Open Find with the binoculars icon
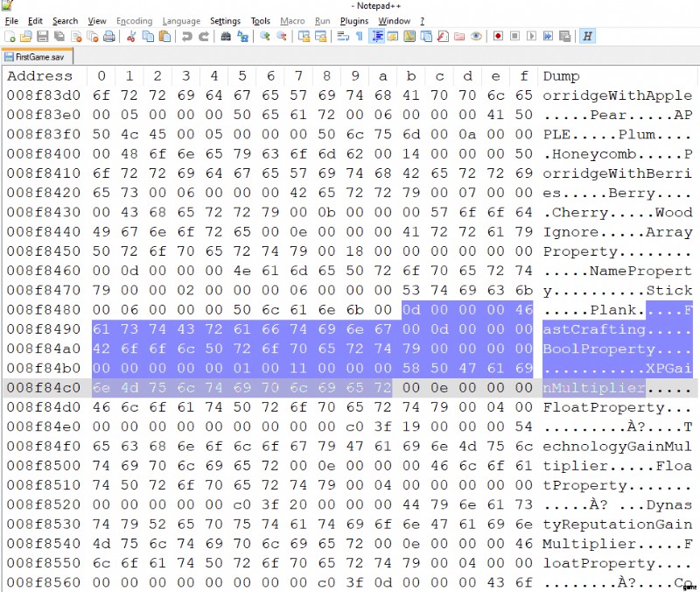Image resolution: width=700 pixels, height=592 pixels. click(226, 36)
